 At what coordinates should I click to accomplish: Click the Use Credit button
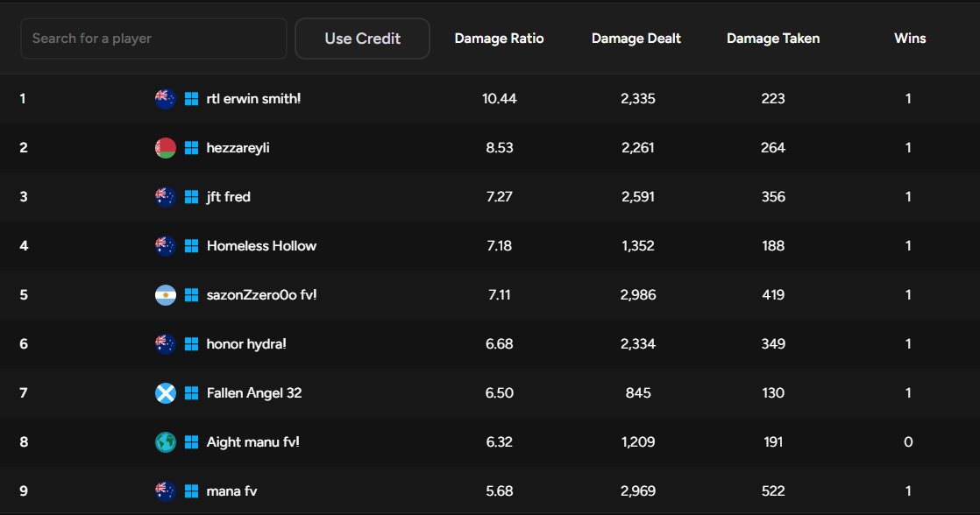tap(363, 39)
